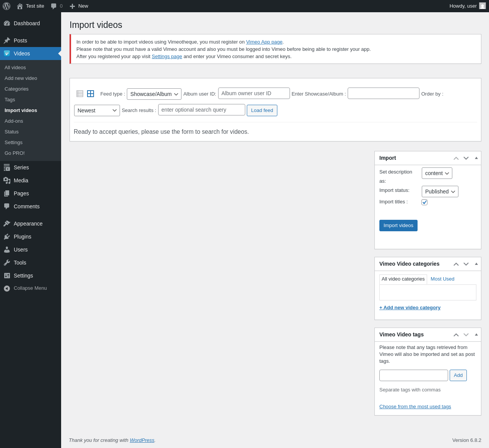The image size is (489, 448).
Task: Click the plus New content icon
Action: [x=72, y=6]
